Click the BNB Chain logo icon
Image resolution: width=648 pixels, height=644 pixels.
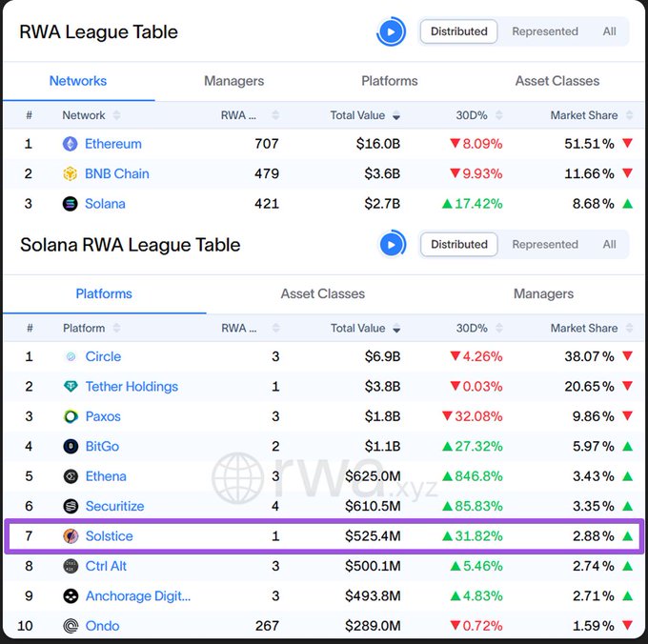coord(70,173)
